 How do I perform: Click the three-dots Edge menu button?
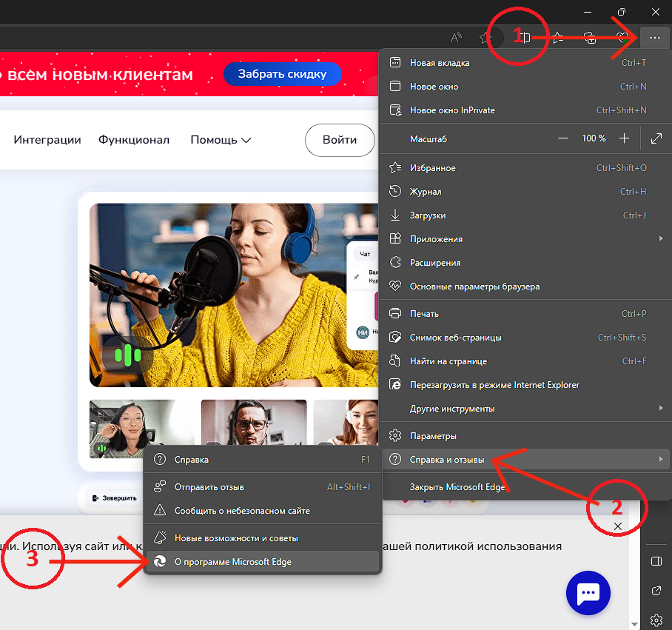coord(653,37)
